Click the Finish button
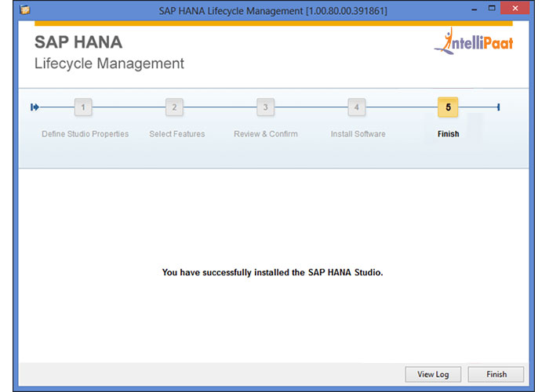 pyautogui.click(x=496, y=374)
